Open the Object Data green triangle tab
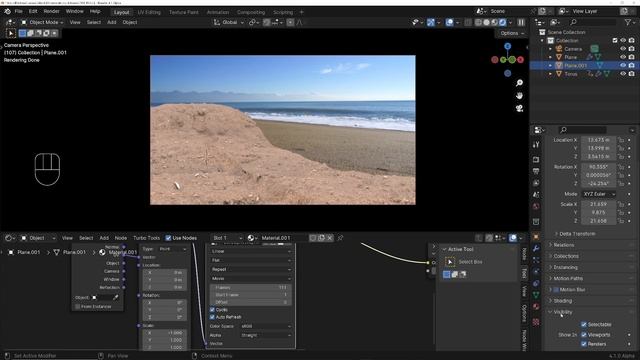Viewport: 640px width, 360px height. [x=536, y=295]
